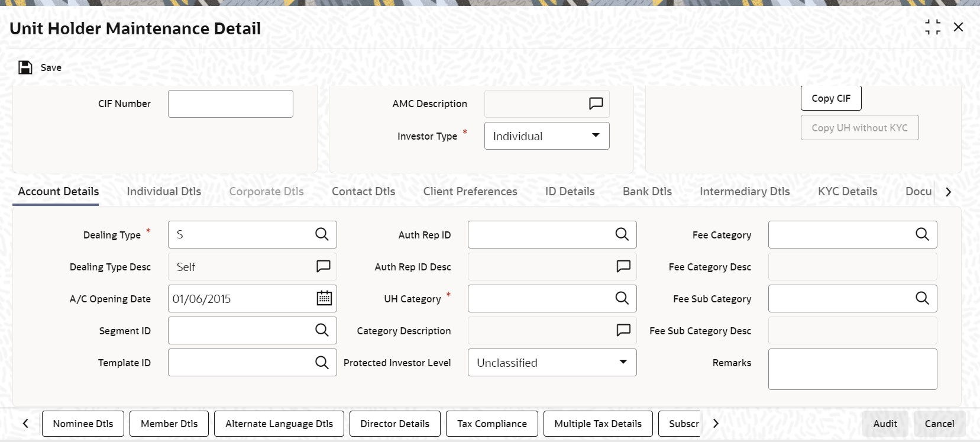Click Fee Sub Category search icon
Image resolution: width=980 pixels, height=442 pixels.
923,298
